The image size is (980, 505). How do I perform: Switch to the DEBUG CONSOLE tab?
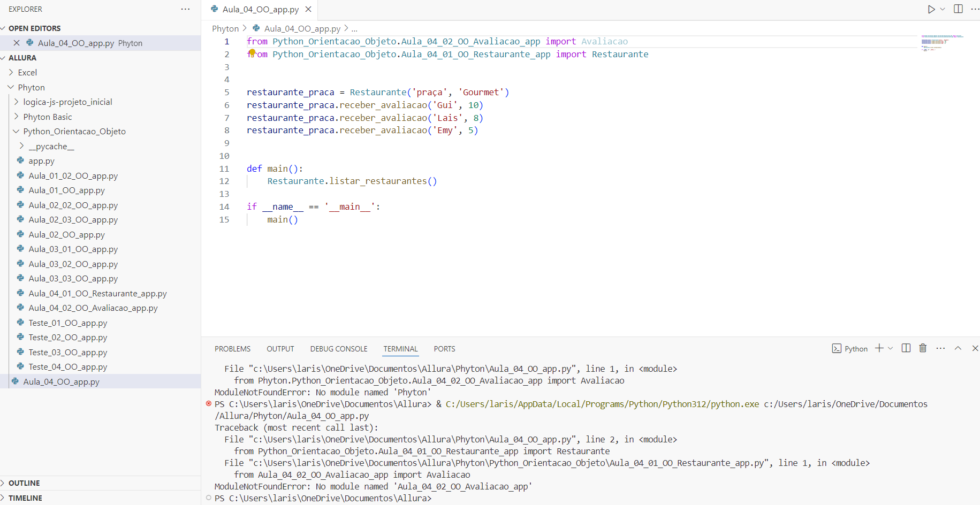(339, 349)
